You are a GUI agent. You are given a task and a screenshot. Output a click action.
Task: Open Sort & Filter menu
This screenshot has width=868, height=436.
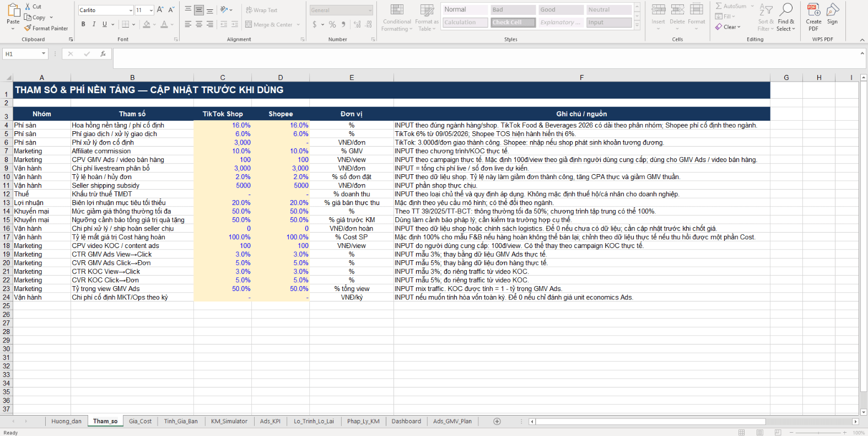tap(766, 17)
